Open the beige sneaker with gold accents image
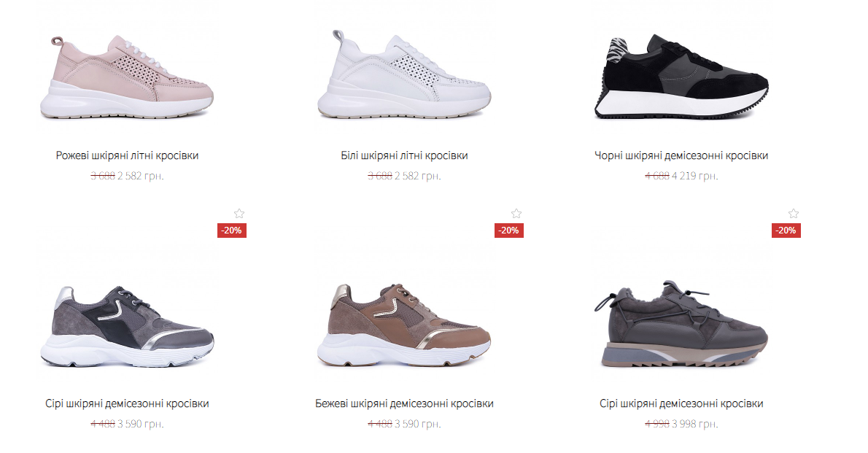Image resolution: width=868 pixels, height=453 pixels. [x=404, y=325]
